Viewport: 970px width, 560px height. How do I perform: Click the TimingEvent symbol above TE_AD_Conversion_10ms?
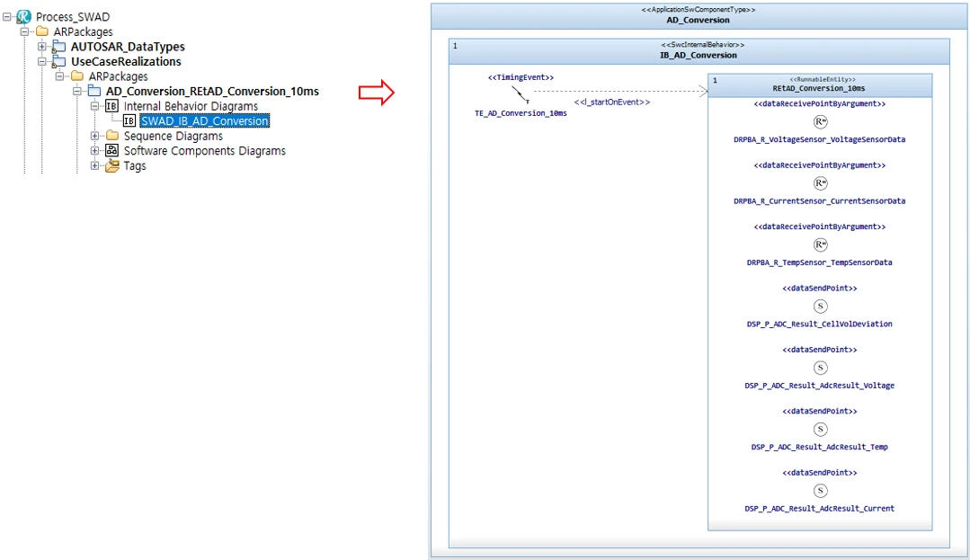coord(521,94)
